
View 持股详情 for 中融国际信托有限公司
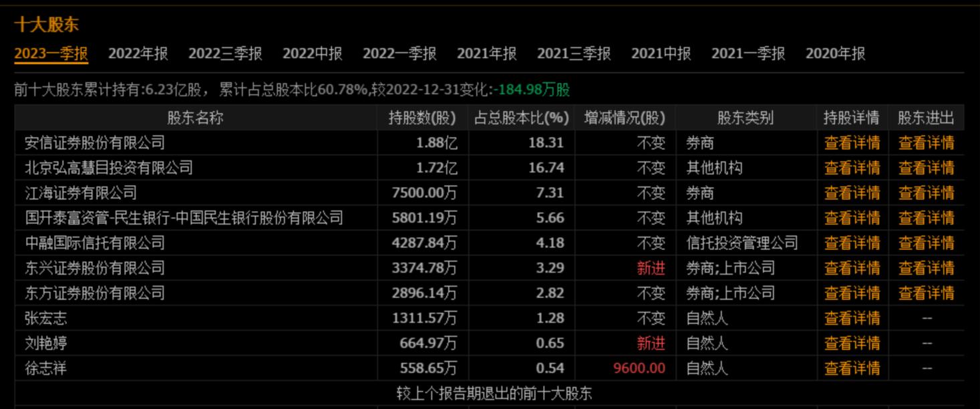852,243
